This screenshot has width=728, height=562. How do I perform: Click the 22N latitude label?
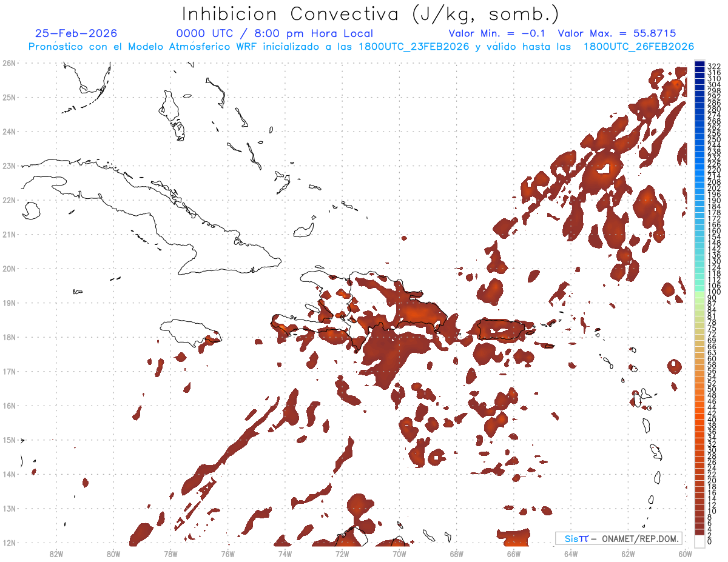[9, 200]
